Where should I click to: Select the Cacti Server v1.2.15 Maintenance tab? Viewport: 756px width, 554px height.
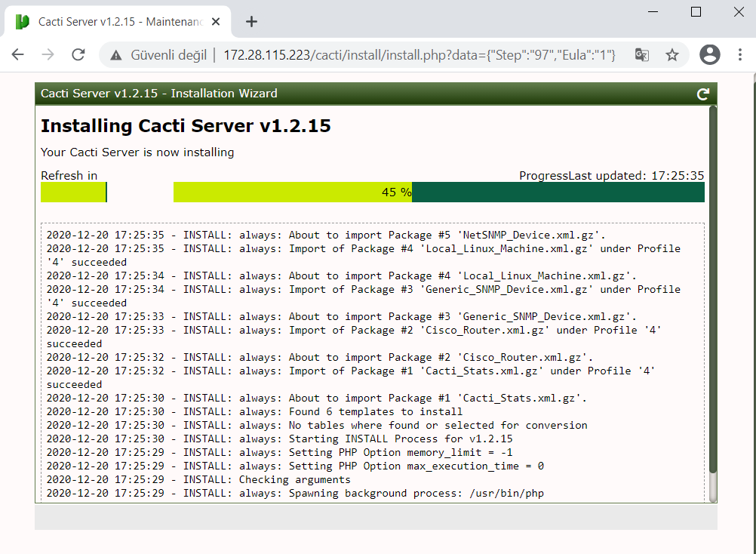[118, 22]
